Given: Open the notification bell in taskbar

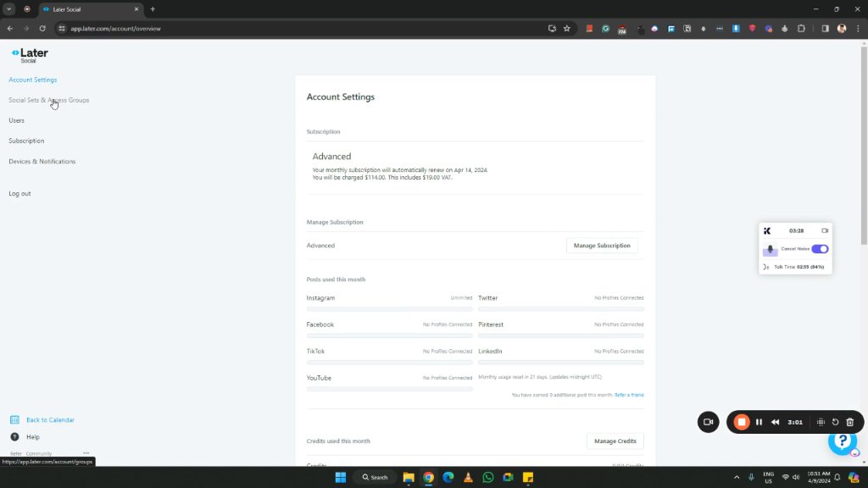Looking at the screenshot, I should tap(837, 478).
